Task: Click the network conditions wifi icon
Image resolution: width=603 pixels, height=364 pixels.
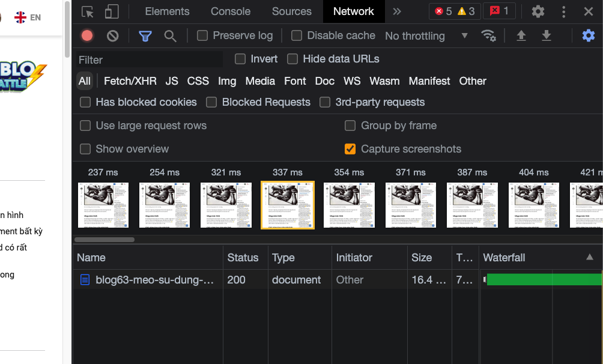Action: [x=489, y=35]
